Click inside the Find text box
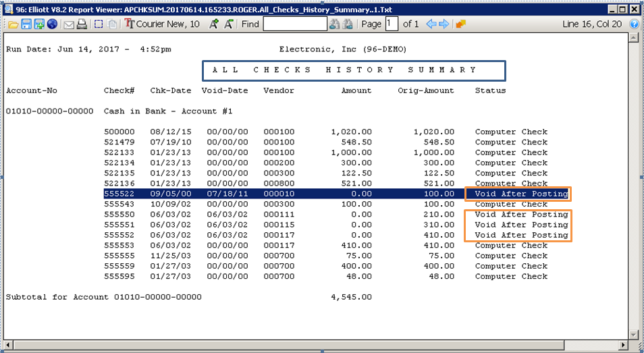 (294, 24)
